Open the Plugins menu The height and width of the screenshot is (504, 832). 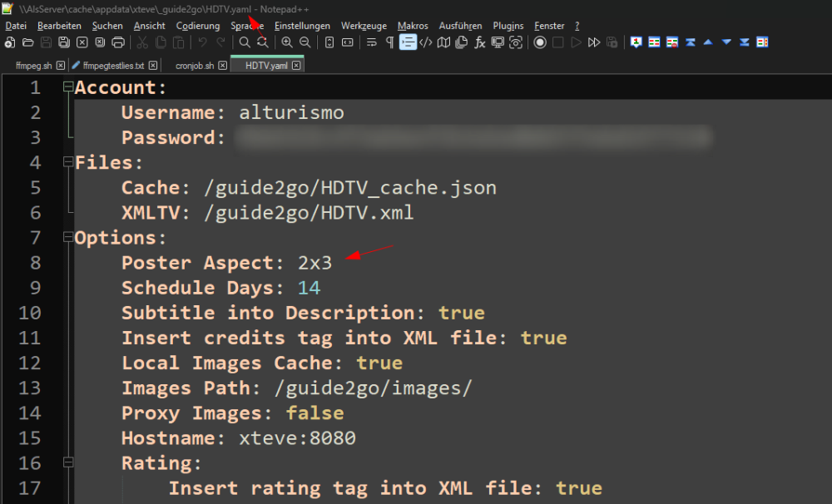[508, 26]
